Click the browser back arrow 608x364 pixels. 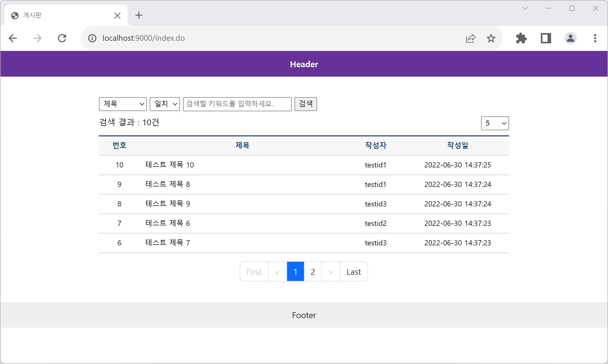pyautogui.click(x=13, y=38)
